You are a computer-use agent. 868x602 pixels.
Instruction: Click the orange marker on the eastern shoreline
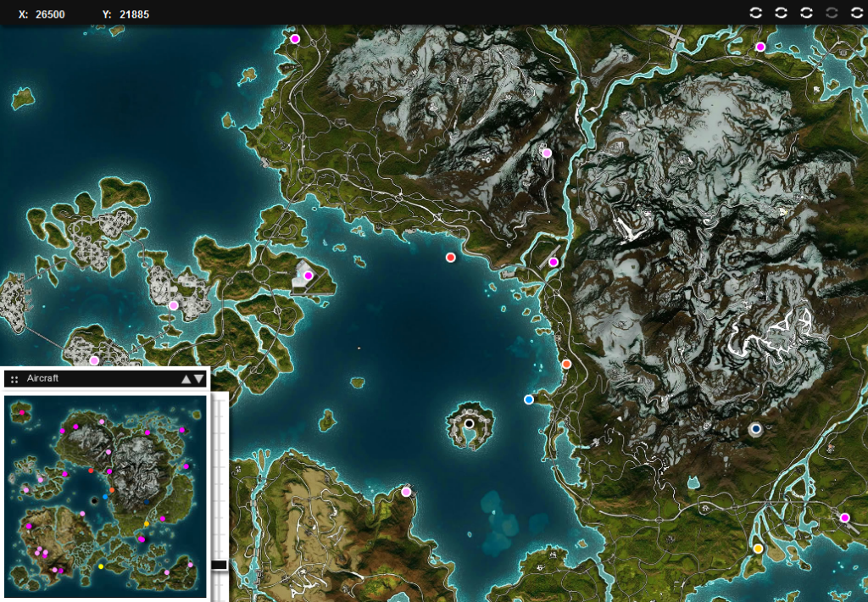tap(565, 364)
